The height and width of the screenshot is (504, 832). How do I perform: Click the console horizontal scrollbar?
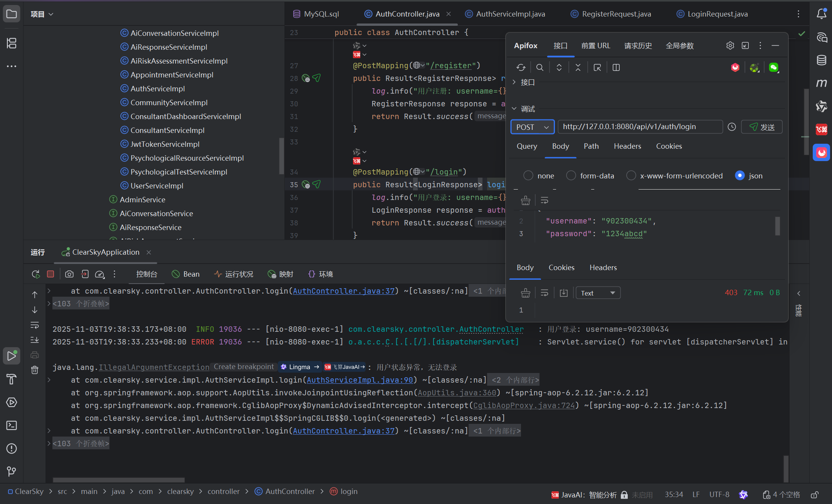[119, 480]
